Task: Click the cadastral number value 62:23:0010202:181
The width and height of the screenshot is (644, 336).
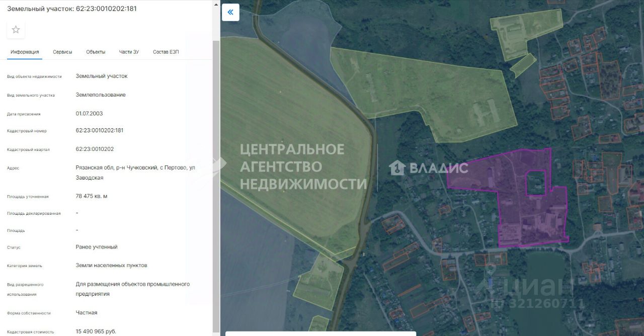Action: (100, 130)
